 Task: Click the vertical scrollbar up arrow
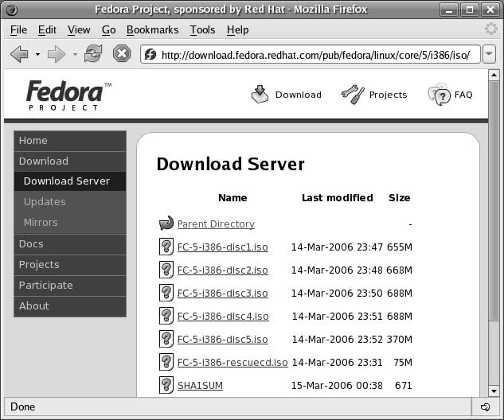tap(494, 75)
